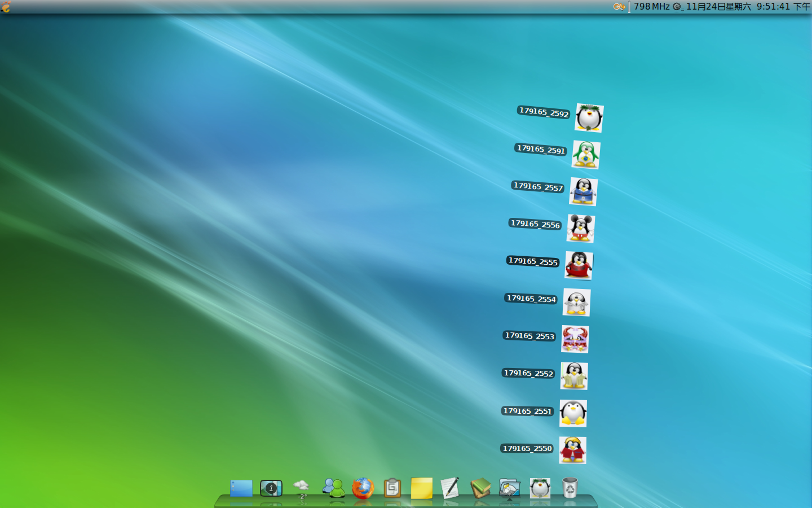Screen dimensions: 812x508
Task: Select the 179165_2555 red penguin thumbnail
Action: point(579,266)
